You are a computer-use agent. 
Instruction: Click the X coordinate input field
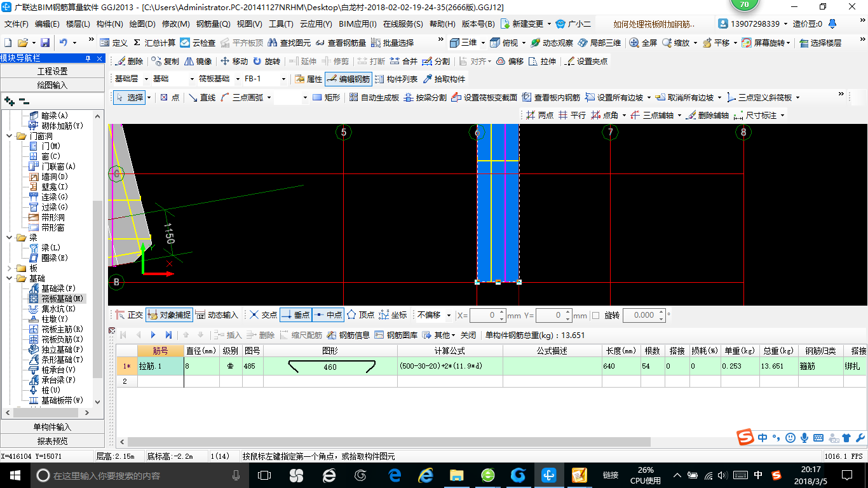coord(488,315)
